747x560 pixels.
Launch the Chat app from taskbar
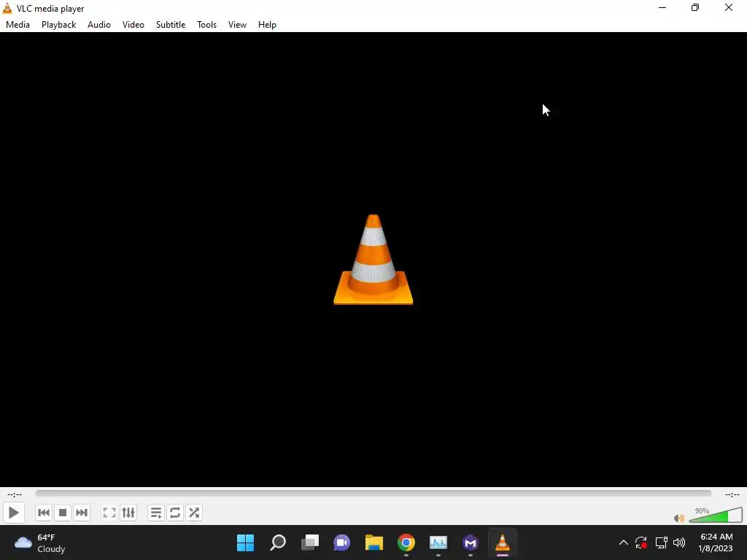(x=341, y=542)
